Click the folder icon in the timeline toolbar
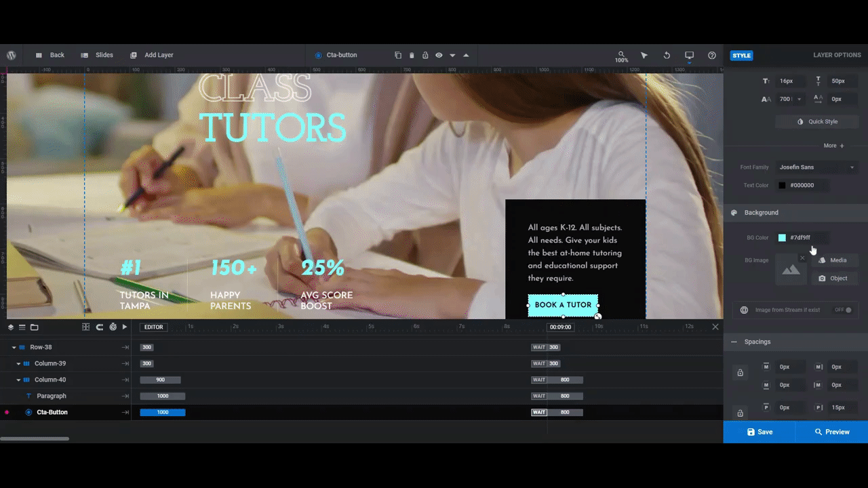Image resolution: width=868 pixels, height=488 pixels. click(x=34, y=327)
